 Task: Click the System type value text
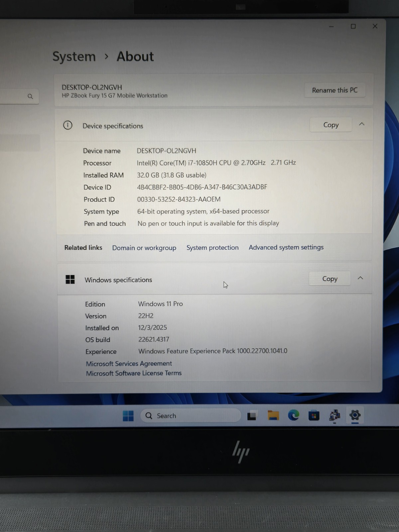tap(203, 211)
